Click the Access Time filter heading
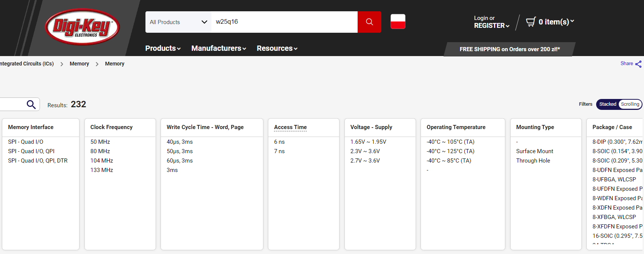 [290, 127]
